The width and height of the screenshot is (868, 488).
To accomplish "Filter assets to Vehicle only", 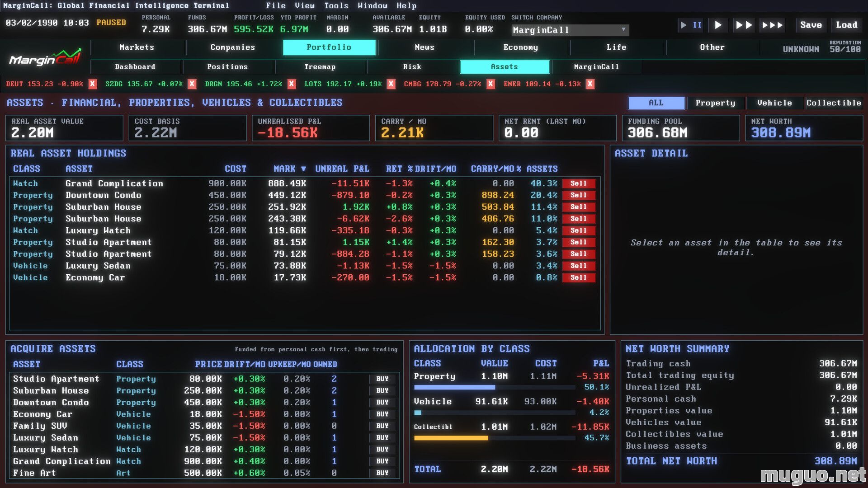I will [774, 103].
